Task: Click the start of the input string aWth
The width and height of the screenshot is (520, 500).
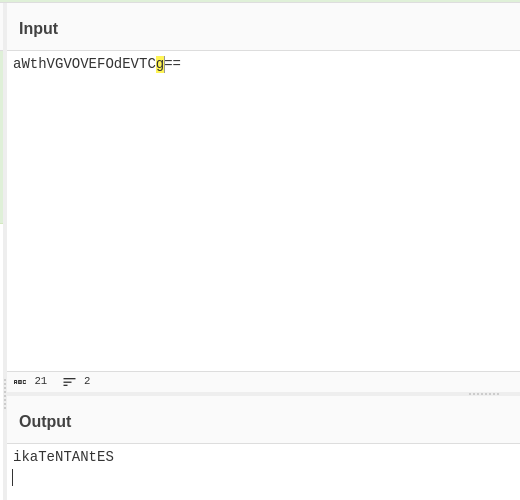Action: click(x=29, y=64)
